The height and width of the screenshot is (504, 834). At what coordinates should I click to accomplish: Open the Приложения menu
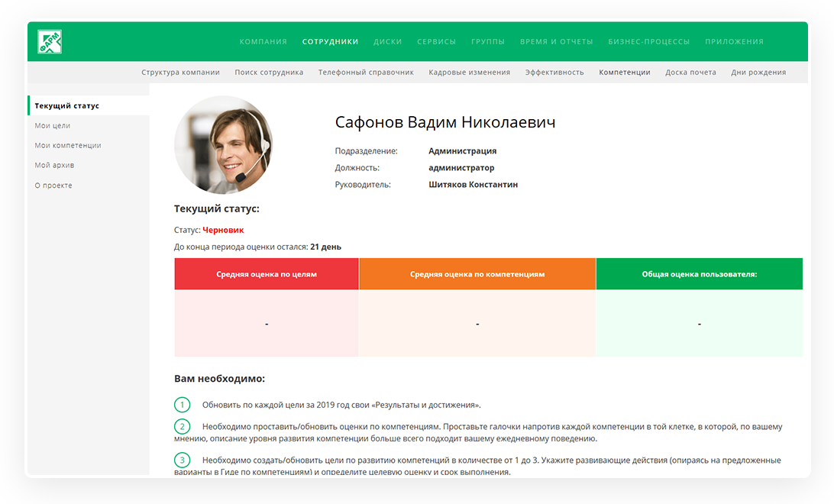735,41
